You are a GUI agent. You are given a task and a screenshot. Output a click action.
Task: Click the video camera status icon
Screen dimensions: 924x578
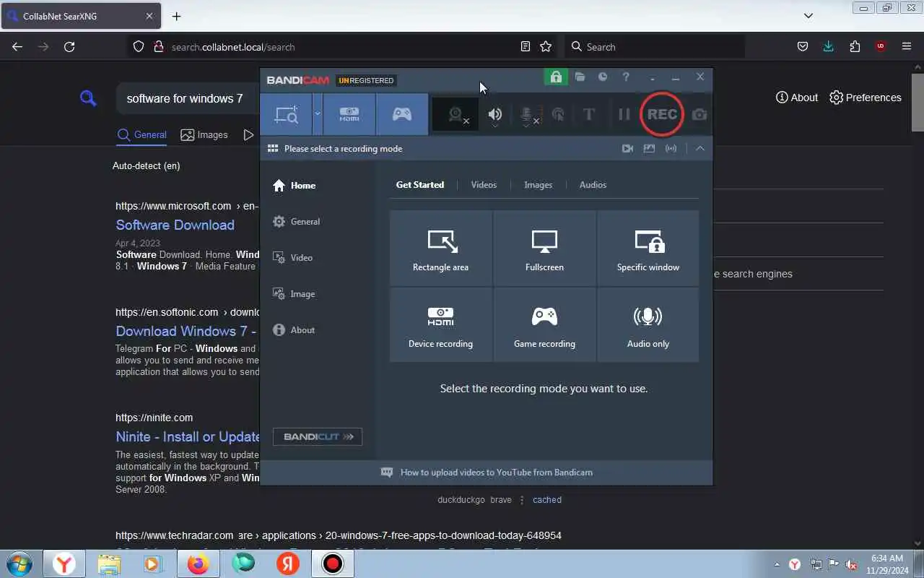point(627,148)
